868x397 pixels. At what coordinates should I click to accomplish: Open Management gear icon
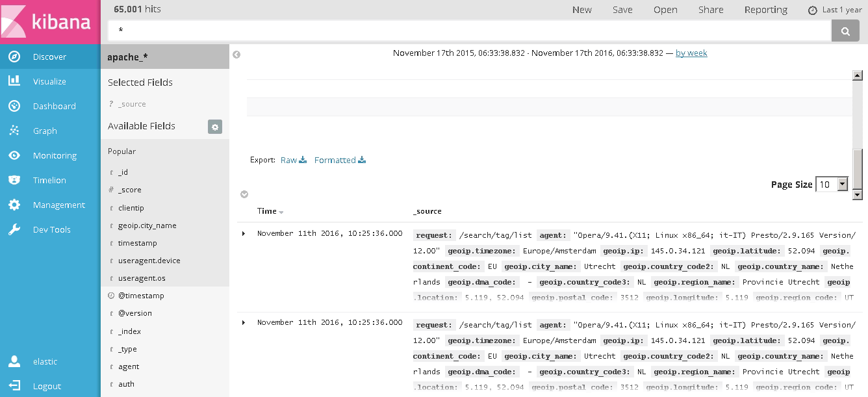coord(14,205)
